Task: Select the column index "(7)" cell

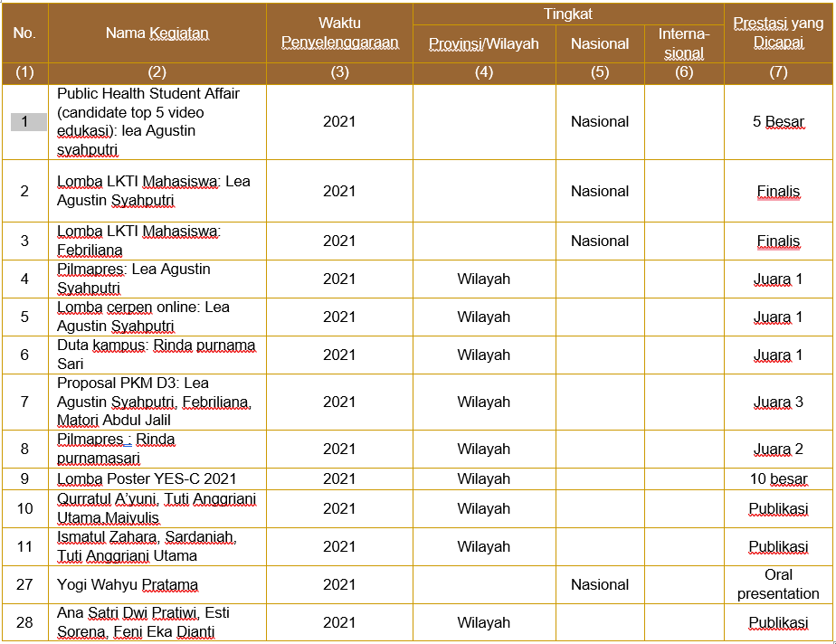Action: point(778,72)
